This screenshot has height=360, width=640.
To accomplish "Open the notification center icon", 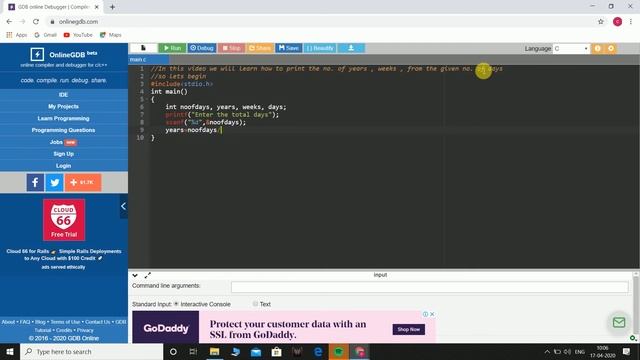I will [627, 351].
